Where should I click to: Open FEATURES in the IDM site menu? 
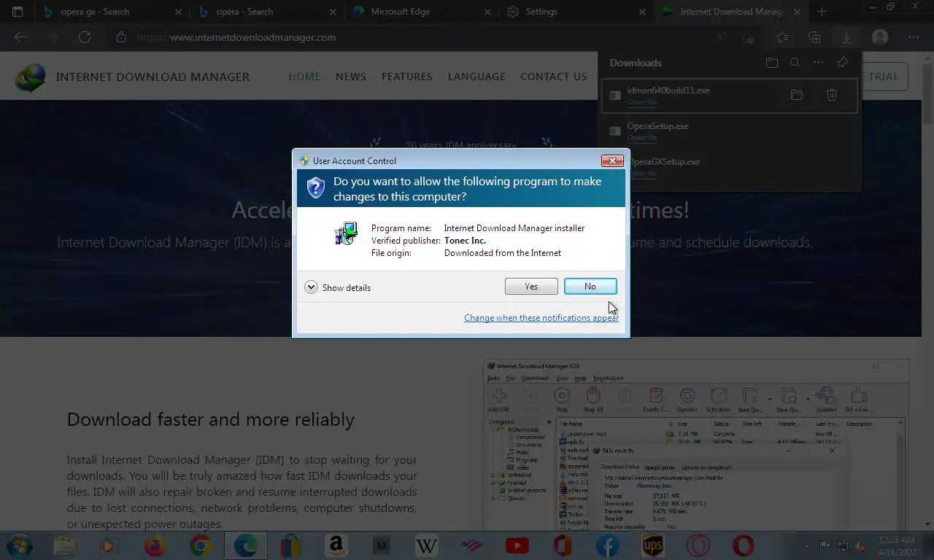(x=407, y=77)
